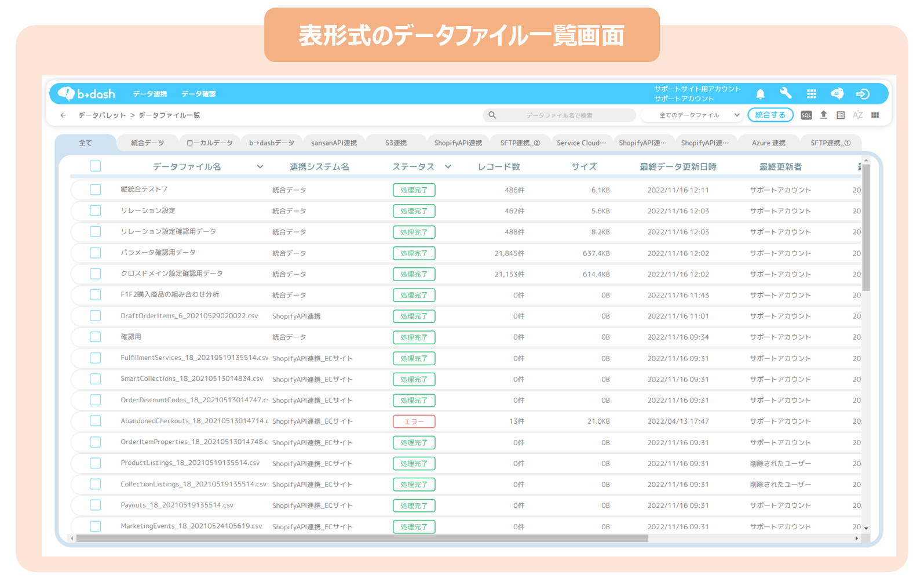The width and height of the screenshot is (924, 582).
Task: Open the データ連携 menu link
Action: click(x=150, y=94)
